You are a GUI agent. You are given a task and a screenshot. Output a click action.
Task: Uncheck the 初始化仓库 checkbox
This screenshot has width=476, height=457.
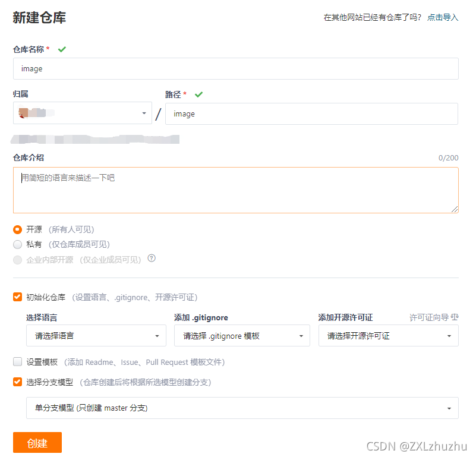[18, 297]
